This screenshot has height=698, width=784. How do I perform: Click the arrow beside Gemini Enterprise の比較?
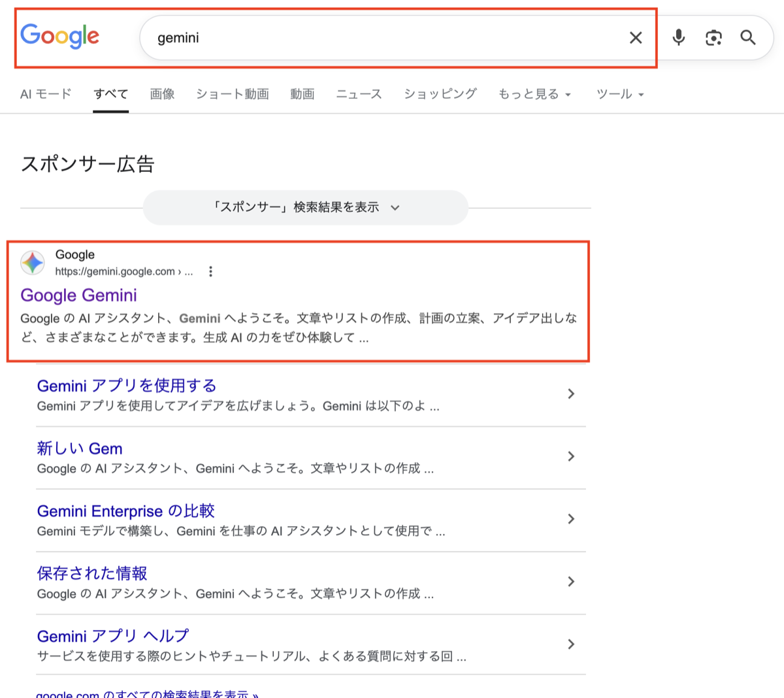[571, 519]
